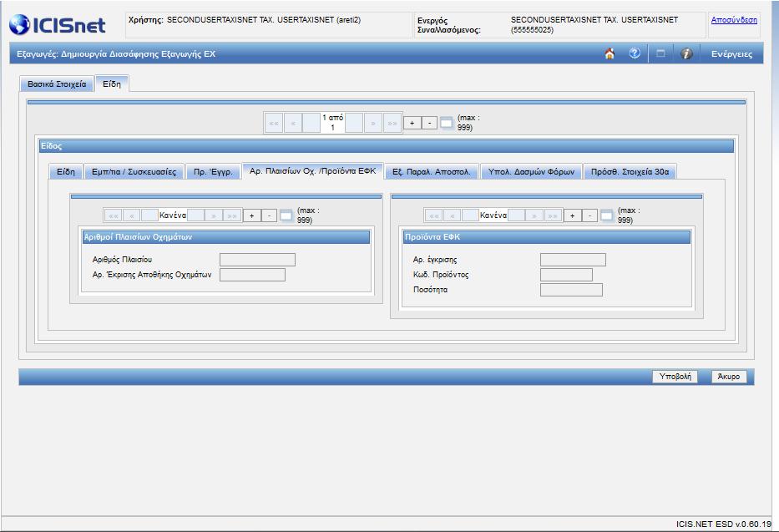Add ΕΦΚ product with plus button
Viewport: 779px width, 532px height.
pyautogui.click(x=572, y=215)
